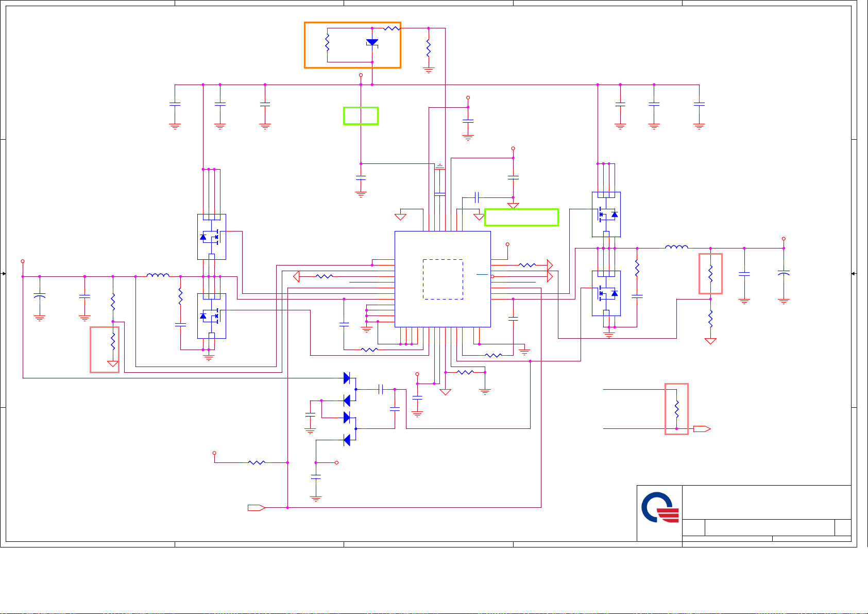868x614 pixels.
Task: Select the resistor left of the Zener diode
Action: point(327,42)
